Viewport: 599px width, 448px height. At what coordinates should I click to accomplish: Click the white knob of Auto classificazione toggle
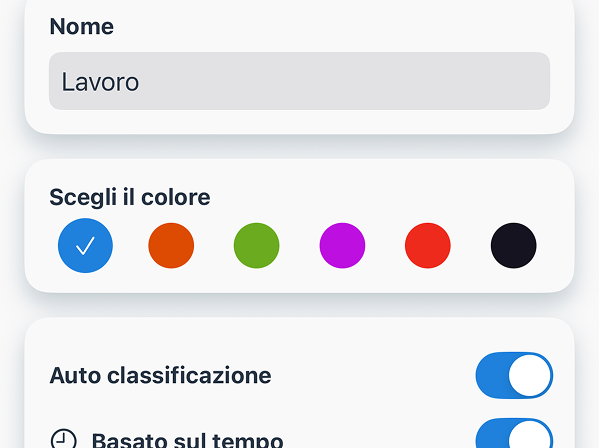tap(529, 375)
